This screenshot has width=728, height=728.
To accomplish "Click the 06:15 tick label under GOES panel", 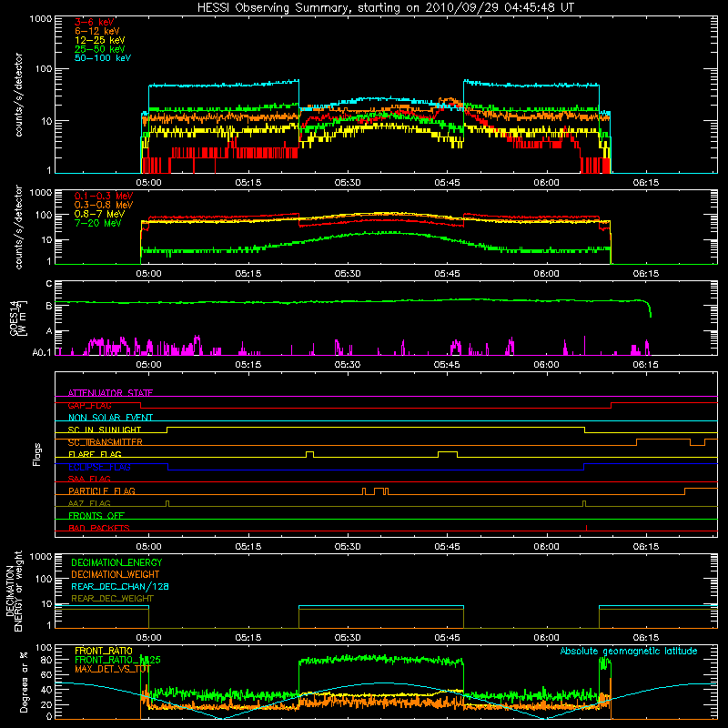I will click(x=645, y=365).
